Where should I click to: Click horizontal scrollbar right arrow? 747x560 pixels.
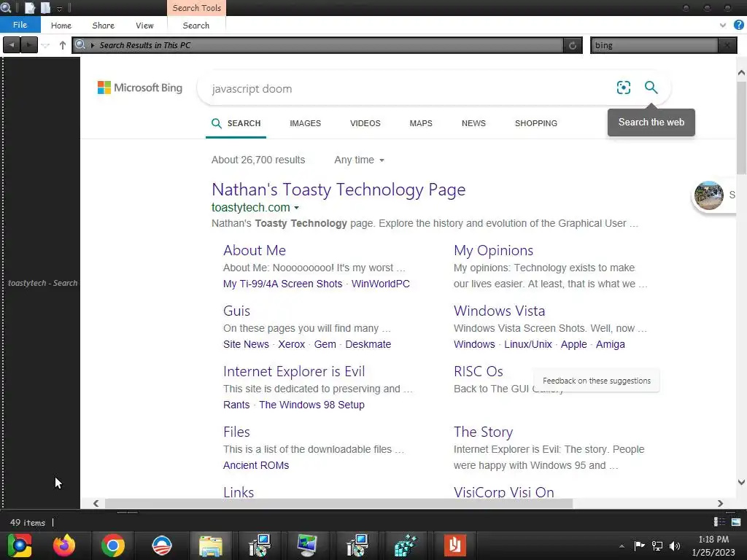[x=720, y=503]
